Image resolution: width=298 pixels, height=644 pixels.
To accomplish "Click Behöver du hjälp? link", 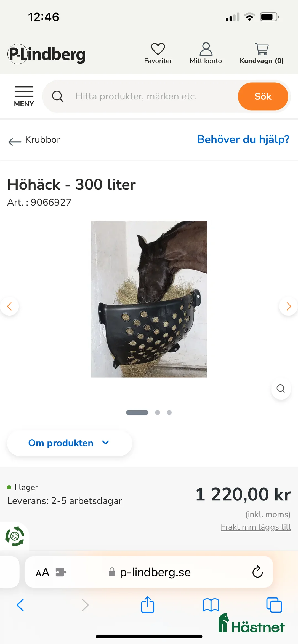I will point(243,139).
